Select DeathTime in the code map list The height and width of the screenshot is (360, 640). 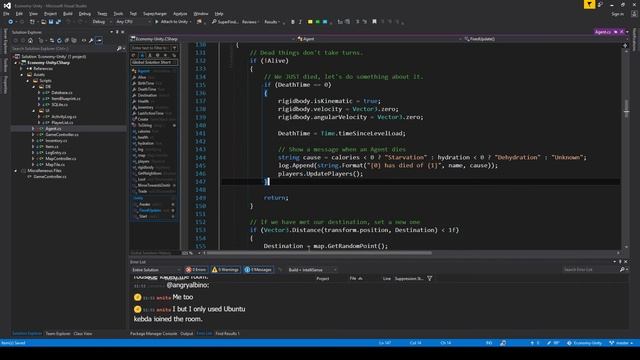coord(147,89)
